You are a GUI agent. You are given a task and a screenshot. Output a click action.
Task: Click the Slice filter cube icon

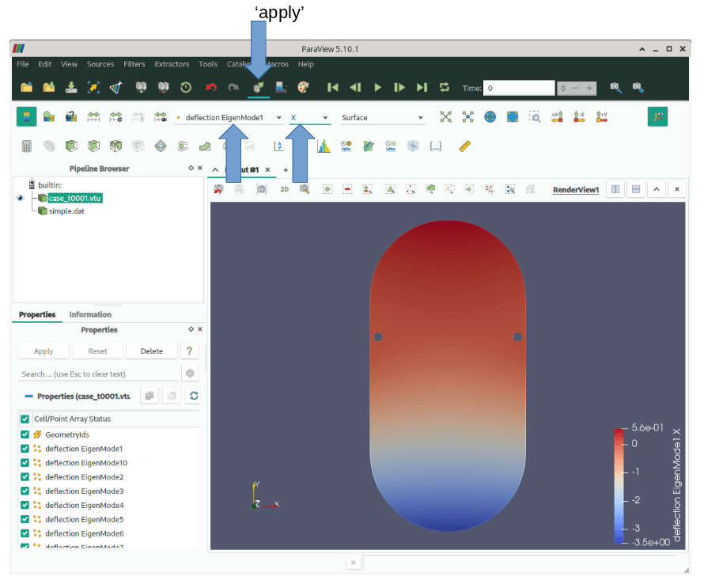[93, 146]
